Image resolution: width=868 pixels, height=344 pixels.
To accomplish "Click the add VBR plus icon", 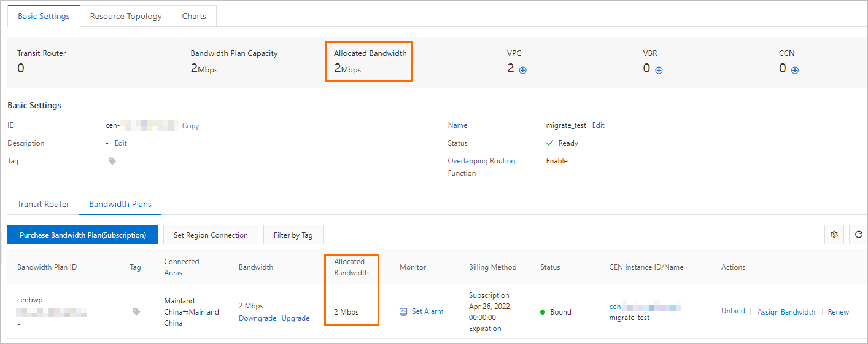I will [659, 70].
